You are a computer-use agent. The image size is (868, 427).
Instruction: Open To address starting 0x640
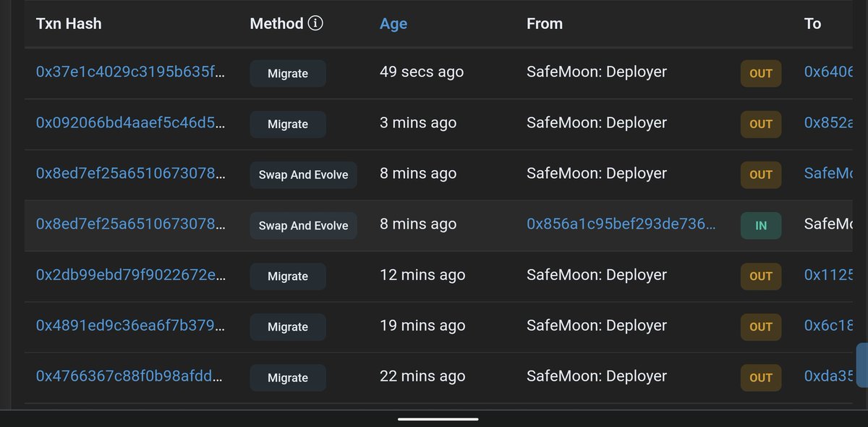pyautogui.click(x=829, y=72)
